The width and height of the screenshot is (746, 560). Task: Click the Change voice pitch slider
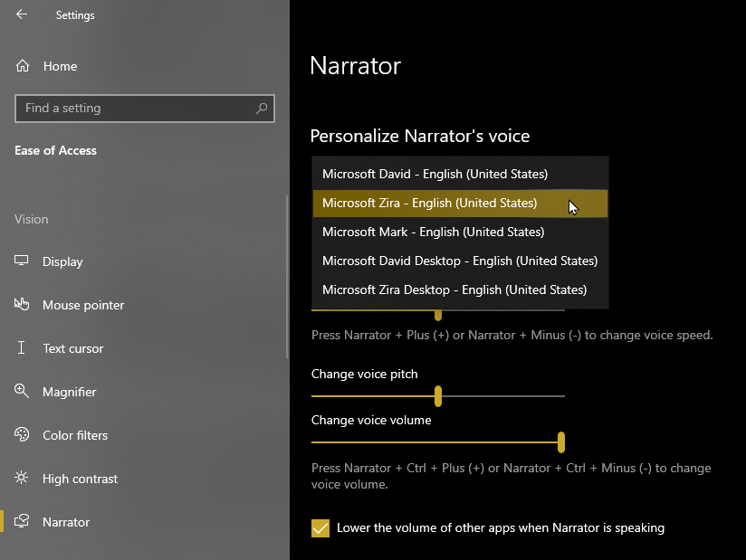(437, 396)
